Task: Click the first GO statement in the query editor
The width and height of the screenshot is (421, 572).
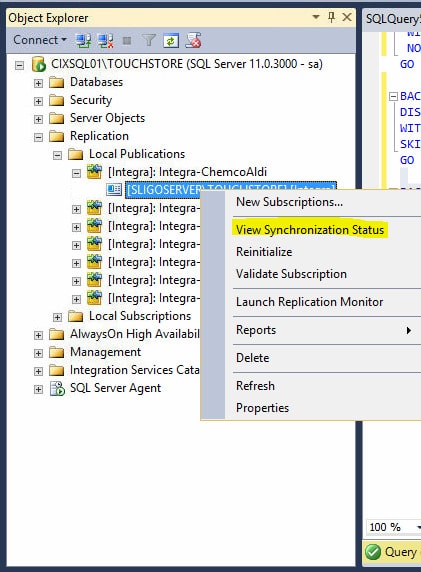Action: (x=407, y=64)
